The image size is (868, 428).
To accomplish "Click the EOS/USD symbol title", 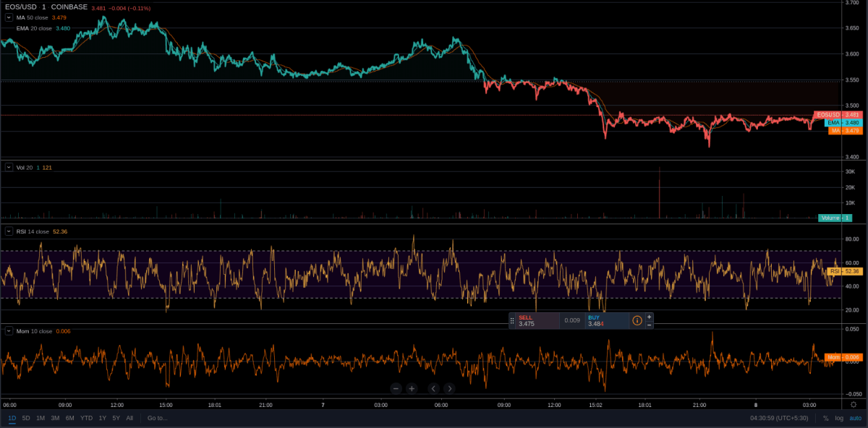I will pyautogui.click(x=20, y=7).
